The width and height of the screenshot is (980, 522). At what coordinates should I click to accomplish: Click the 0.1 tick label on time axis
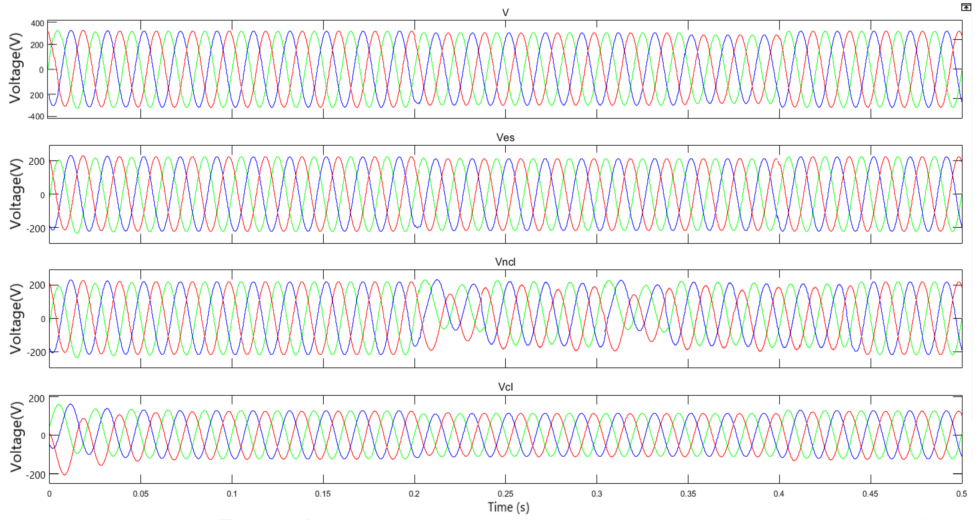tap(232, 494)
